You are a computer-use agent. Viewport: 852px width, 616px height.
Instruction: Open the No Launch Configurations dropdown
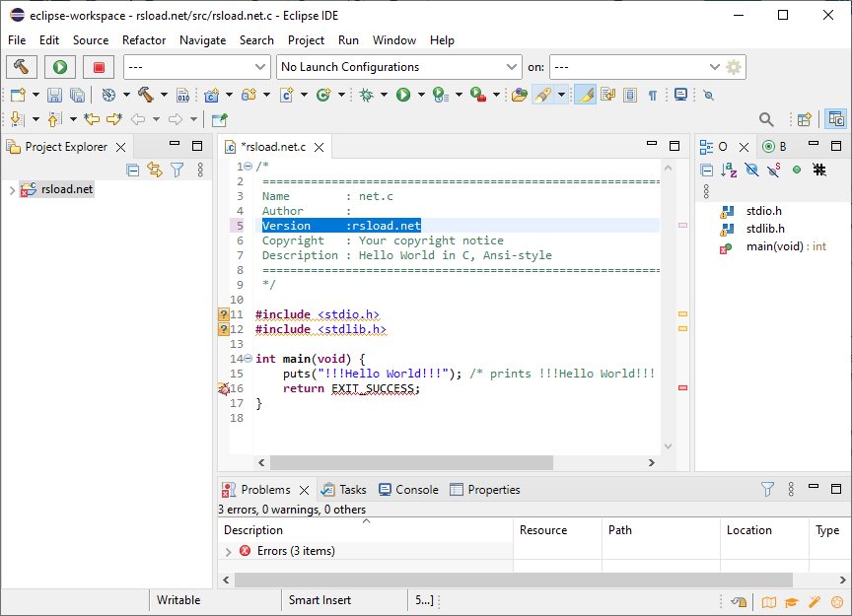tap(399, 67)
